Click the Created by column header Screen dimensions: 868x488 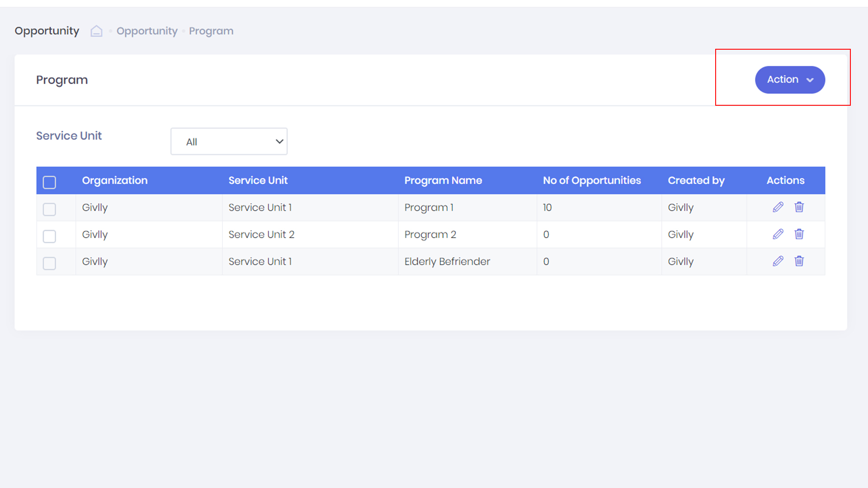coord(696,181)
